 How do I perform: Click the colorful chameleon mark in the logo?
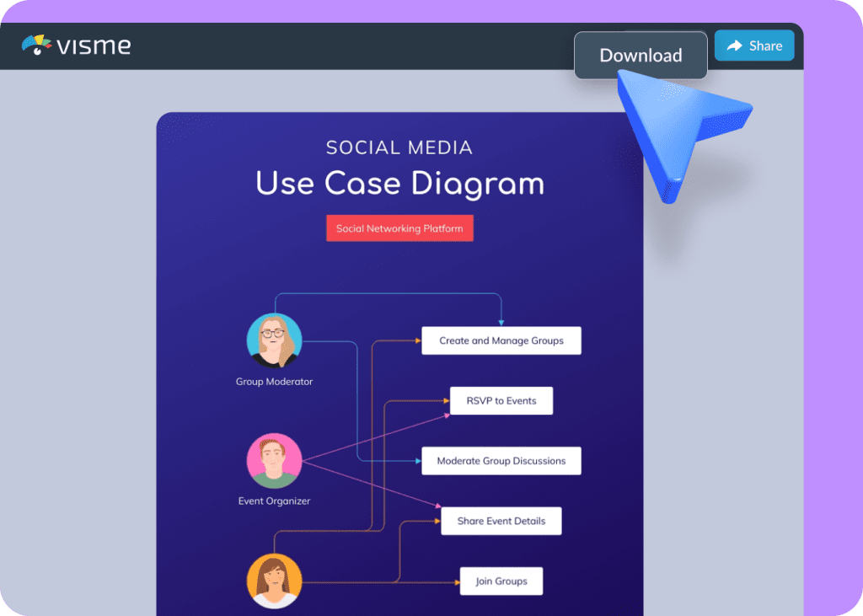[x=35, y=46]
